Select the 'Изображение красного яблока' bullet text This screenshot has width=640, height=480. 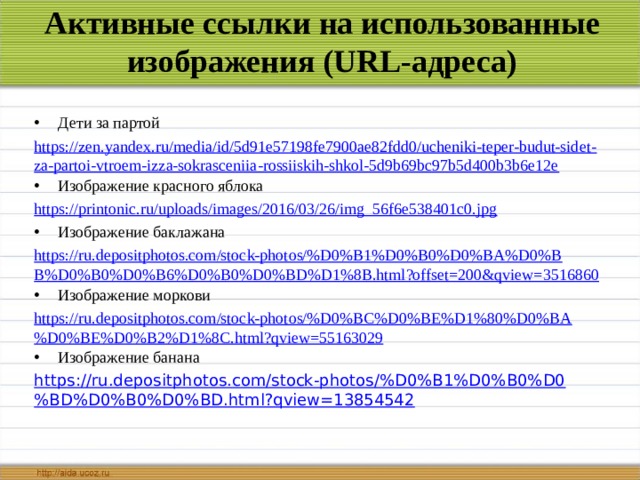point(160,186)
